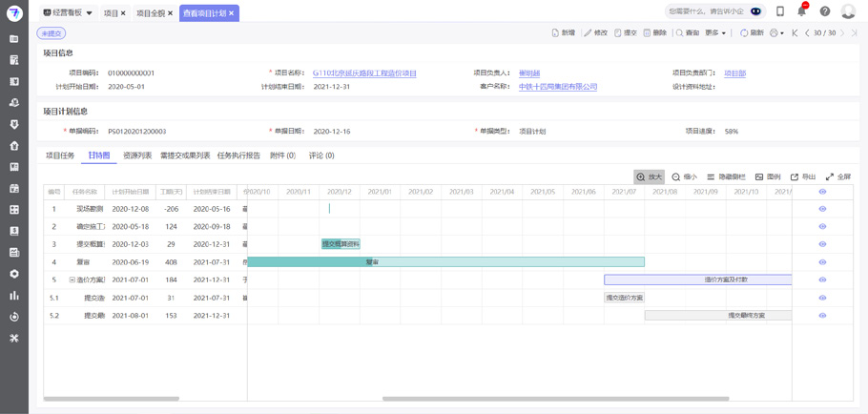Toggle eye icon for row 3 提交概算
This screenshot has width=868, height=414.
822,244
